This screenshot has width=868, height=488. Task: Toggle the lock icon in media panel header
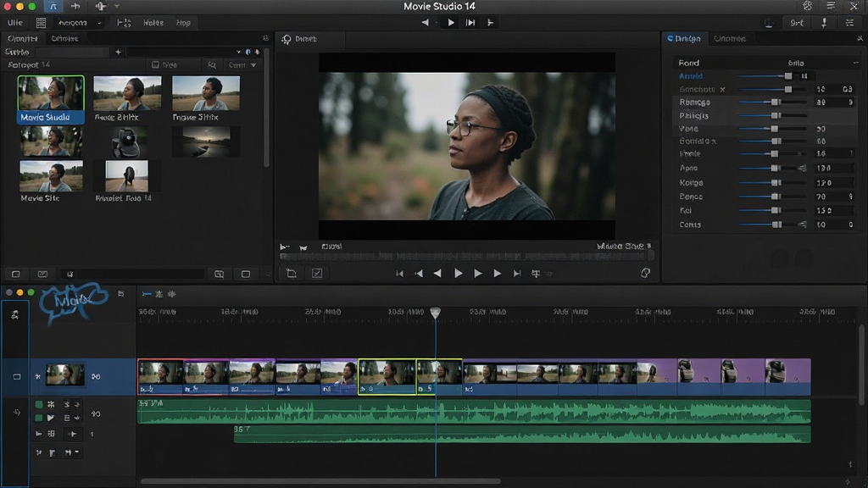(x=265, y=38)
